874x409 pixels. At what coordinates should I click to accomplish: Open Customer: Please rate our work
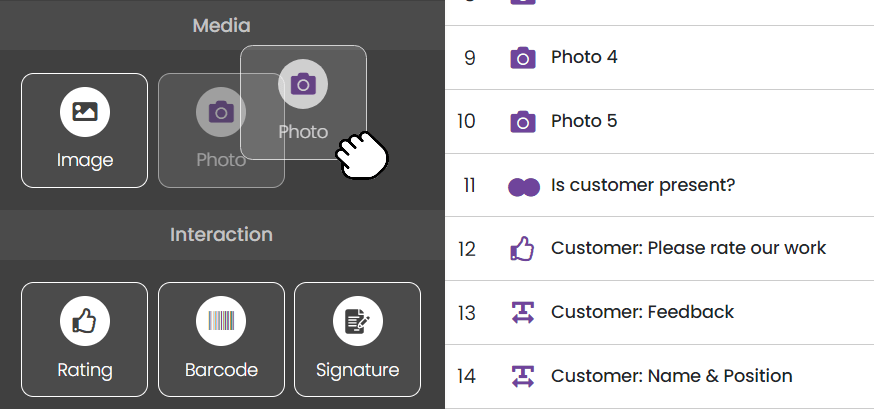point(688,248)
